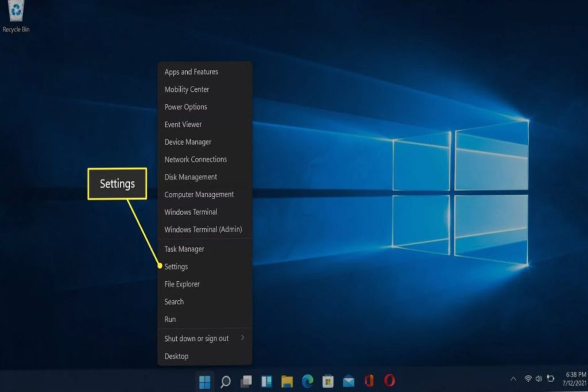This screenshot has width=588, height=392.
Task: Open the Recycle Bin desktop icon
Action: [16, 17]
